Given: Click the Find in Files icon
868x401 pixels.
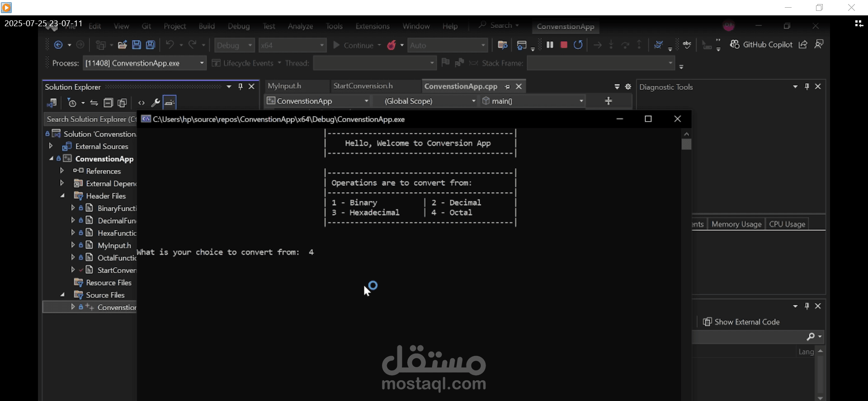Looking at the screenshot, I should tap(502, 45).
